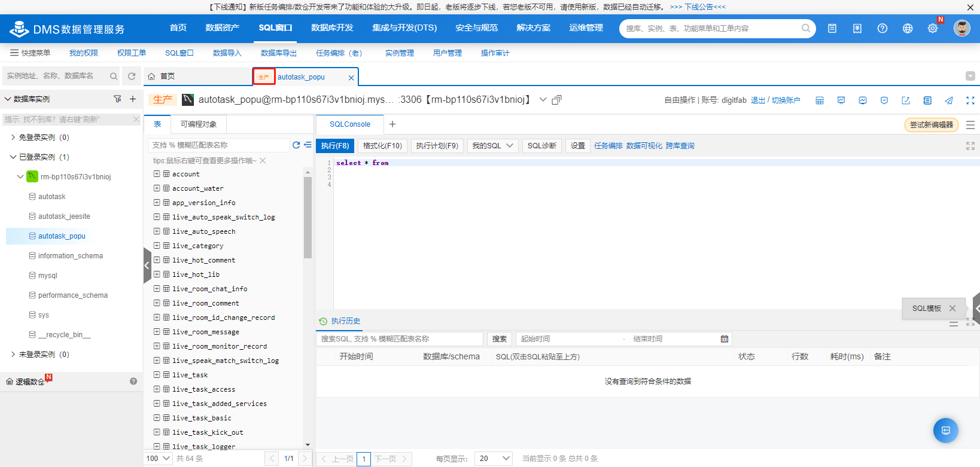The height and width of the screenshot is (467, 980).
Task: Copy the connection info icon next to instance name
Action: click(x=556, y=100)
